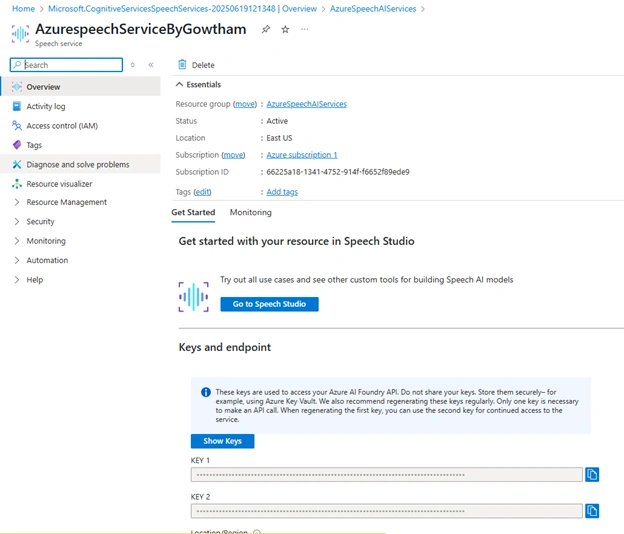This screenshot has width=624, height=534.
Task: Click the Delete trash can icon
Action: tap(182, 64)
